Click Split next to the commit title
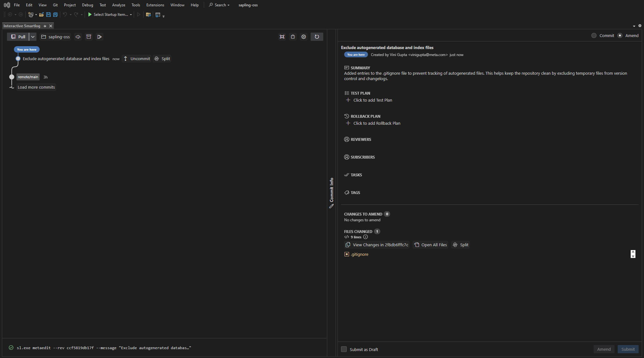The width and height of the screenshot is (644, 358). click(162, 59)
